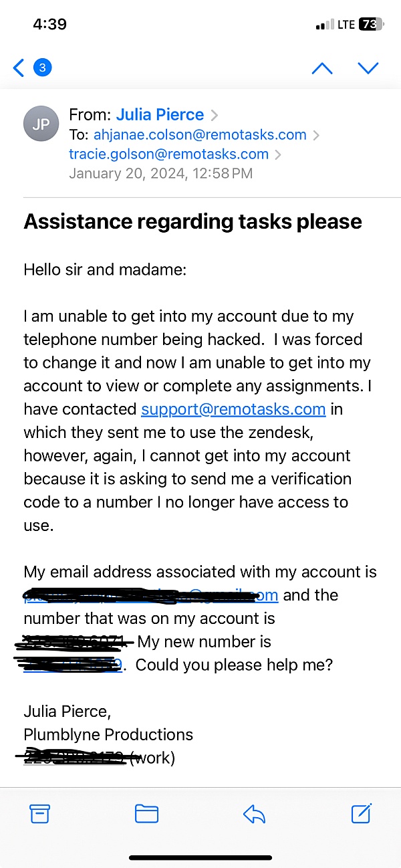This screenshot has width=401, height=868.
Task: Tap the JP sender avatar
Action: (41, 124)
